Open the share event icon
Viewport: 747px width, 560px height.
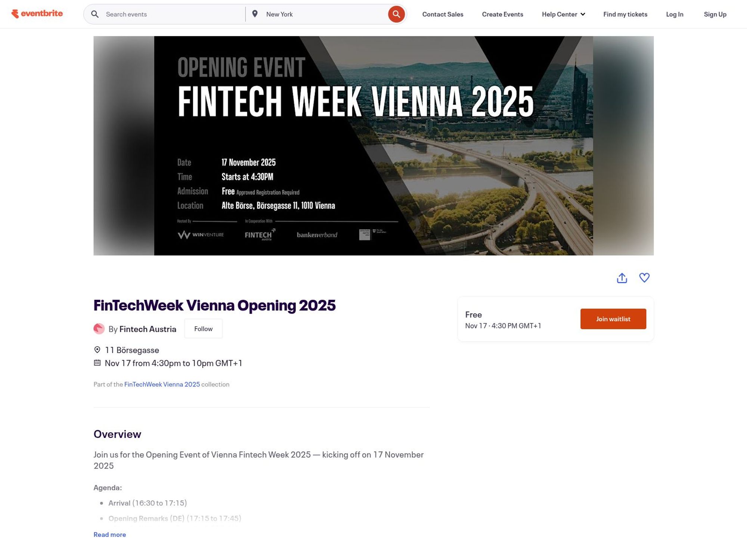pyautogui.click(x=622, y=278)
